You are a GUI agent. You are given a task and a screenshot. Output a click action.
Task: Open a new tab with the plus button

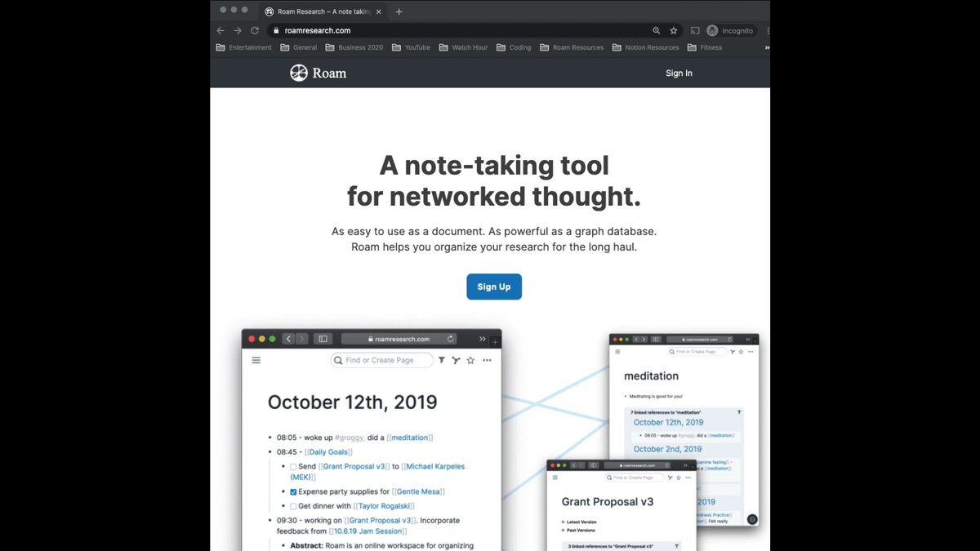399,11
